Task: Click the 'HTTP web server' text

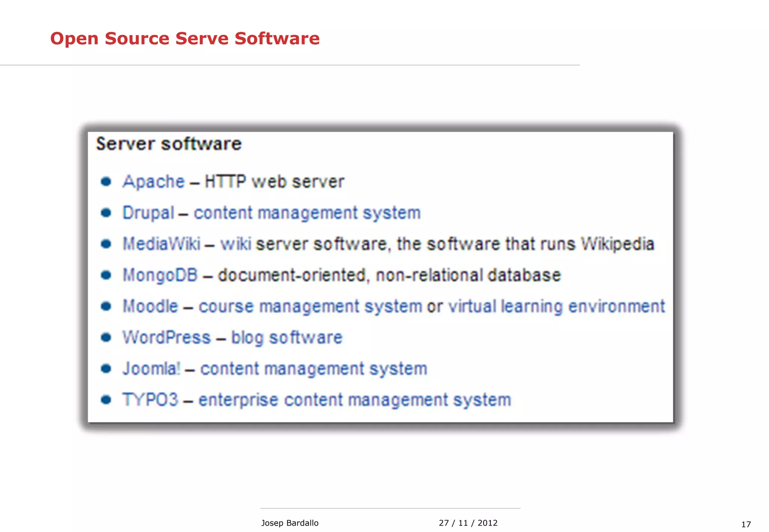Action: [274, 182]
